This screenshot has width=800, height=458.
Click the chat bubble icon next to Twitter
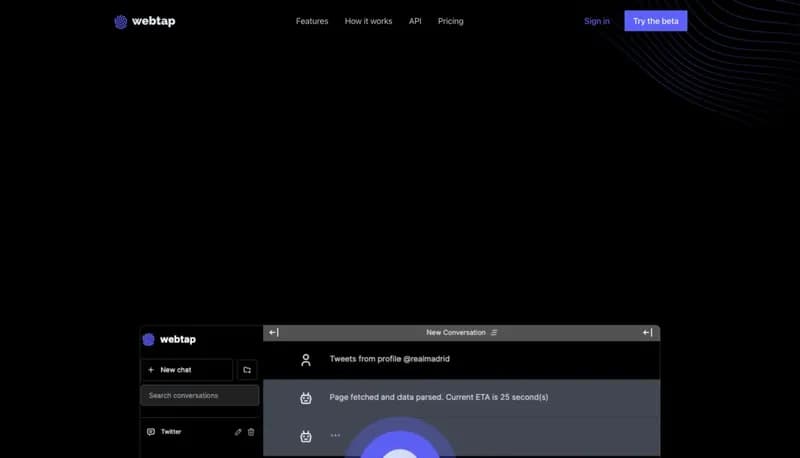[x=151, y=432]
